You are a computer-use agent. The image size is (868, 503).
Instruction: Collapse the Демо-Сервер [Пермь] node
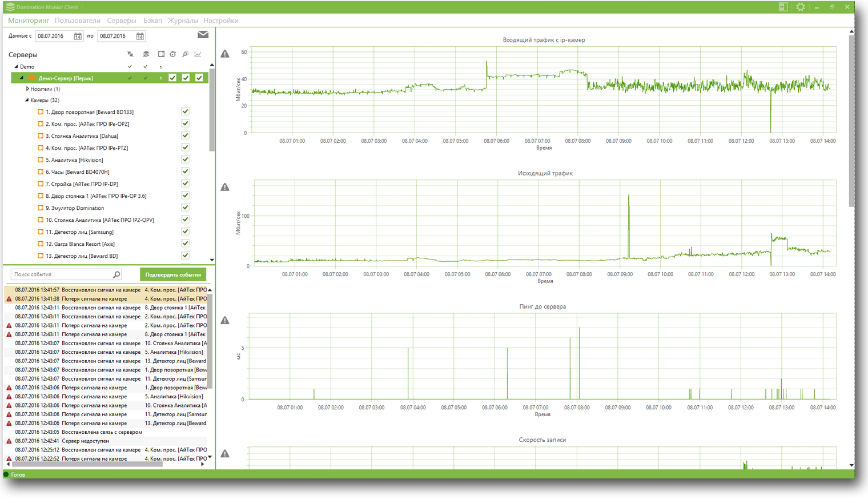click(22, 78)
